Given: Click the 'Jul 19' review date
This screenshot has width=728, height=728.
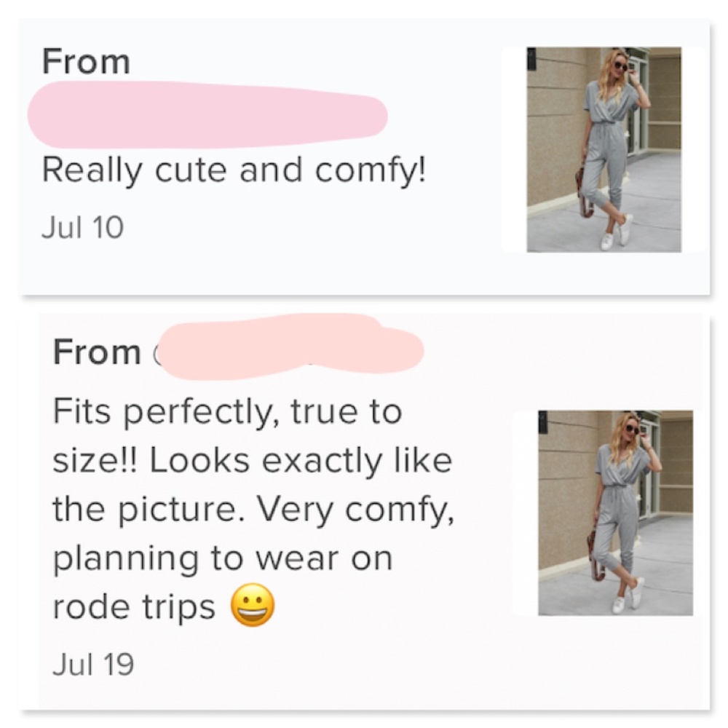Looking at the screenshot, I should (93, 664).
